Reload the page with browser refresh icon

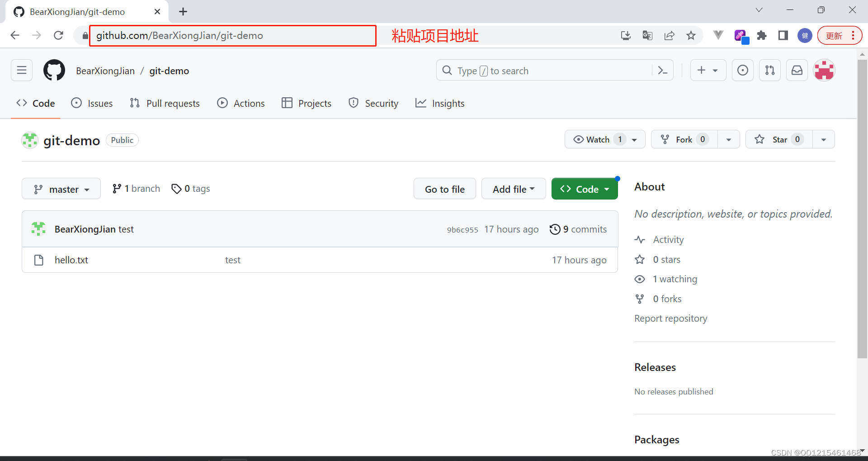(x=58, y=35)
